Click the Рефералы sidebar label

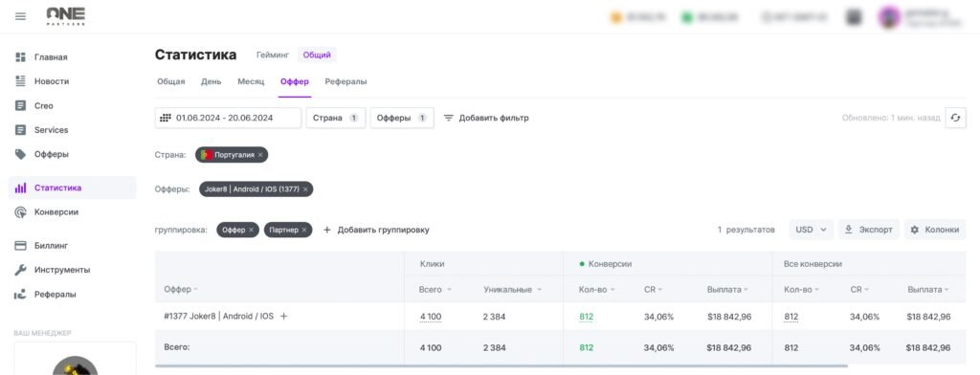tap(56, 295)
